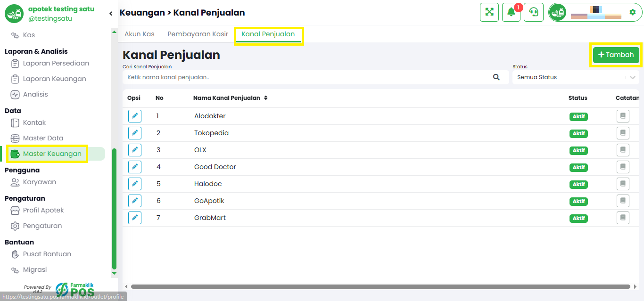The height and width of the screenshot is (301, 644).
Task: Edit the Tokopedia sales channel
Action: pyautogui.click(x=135, y=133)
